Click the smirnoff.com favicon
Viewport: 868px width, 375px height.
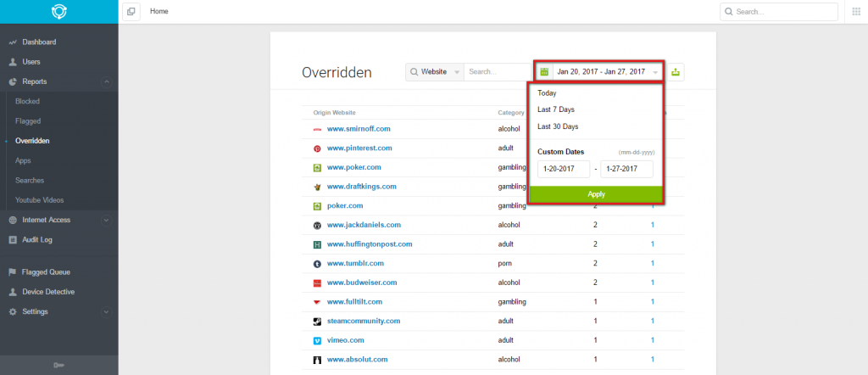pyautogui.click(x=317, y=129)
